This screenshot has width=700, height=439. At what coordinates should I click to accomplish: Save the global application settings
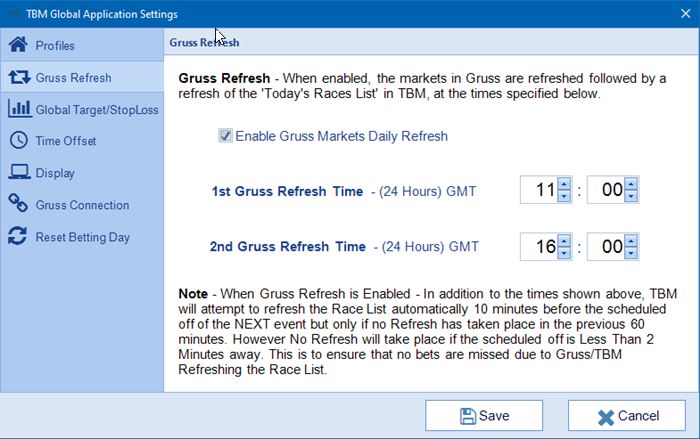[x=484, y=416]
